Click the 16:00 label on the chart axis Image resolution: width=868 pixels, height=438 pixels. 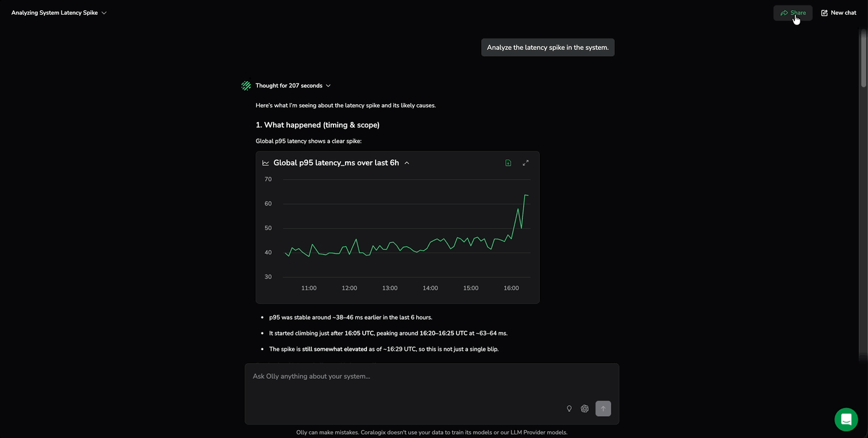511,288
